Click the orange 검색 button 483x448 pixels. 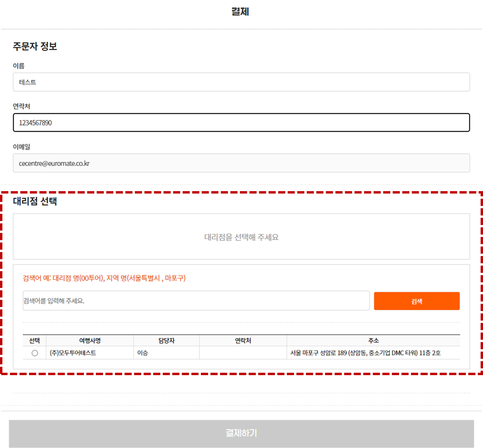tap(417, 301)
